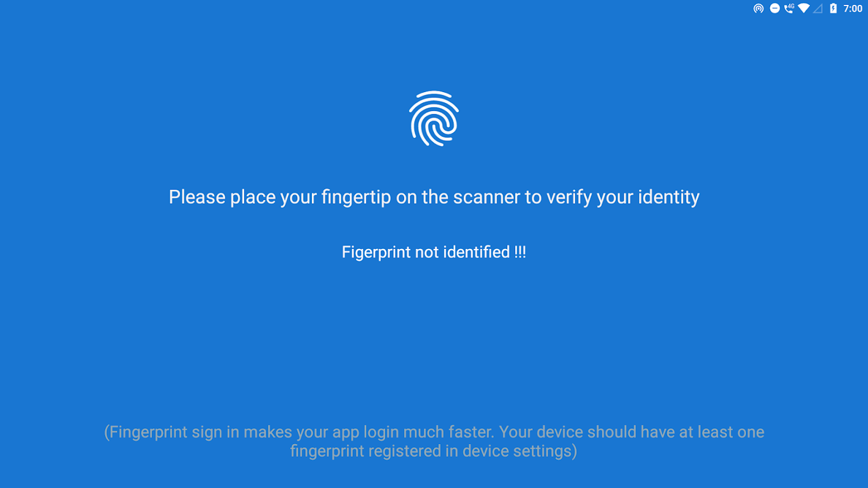
Task: Tap the minus-in-circle status icon
Action: (774, 9)
